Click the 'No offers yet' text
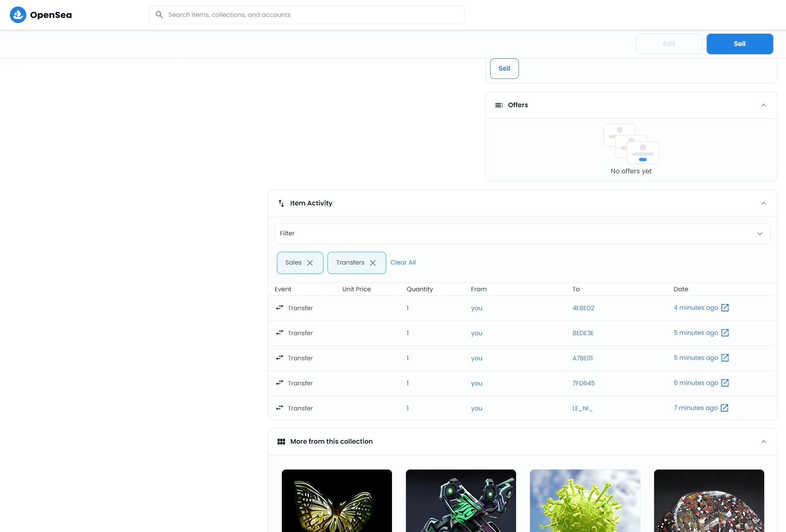Image resolution: width=786 pixels, height=532 pixels. [631, 171]
